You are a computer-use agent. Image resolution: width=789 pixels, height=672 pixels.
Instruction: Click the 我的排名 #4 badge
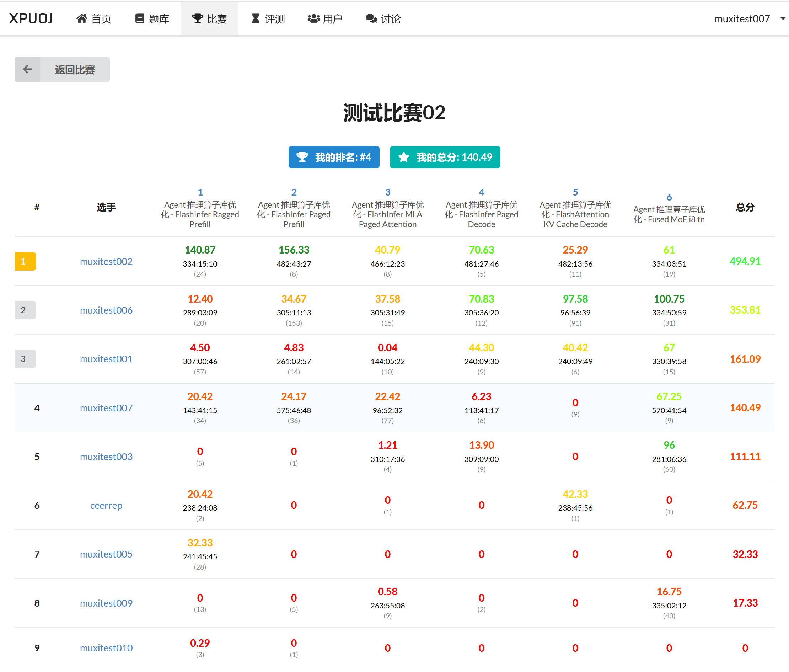click(334, 157)
